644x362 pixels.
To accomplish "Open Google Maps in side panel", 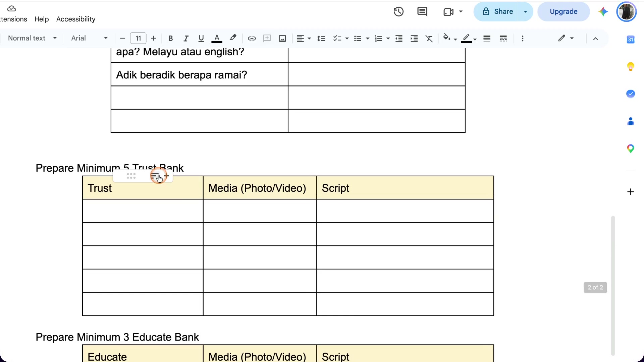I will [631, 148].
